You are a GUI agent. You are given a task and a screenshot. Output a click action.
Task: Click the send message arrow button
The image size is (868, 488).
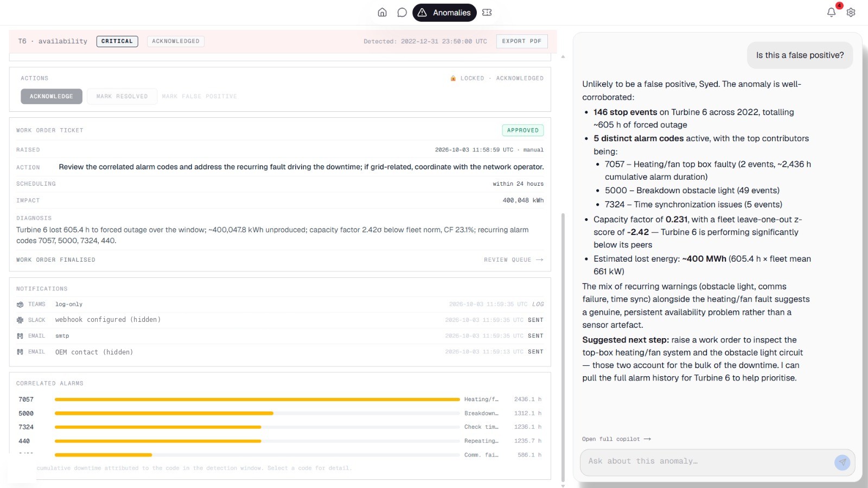click(x=842, y=462)
